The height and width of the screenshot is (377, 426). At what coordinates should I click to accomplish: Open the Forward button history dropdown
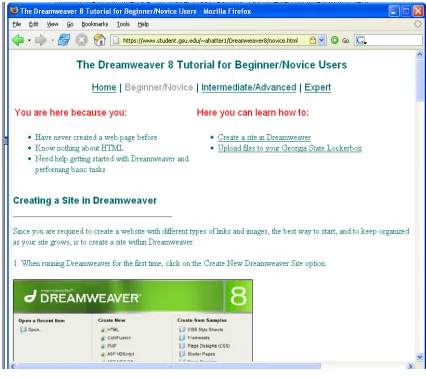(52, 40)
